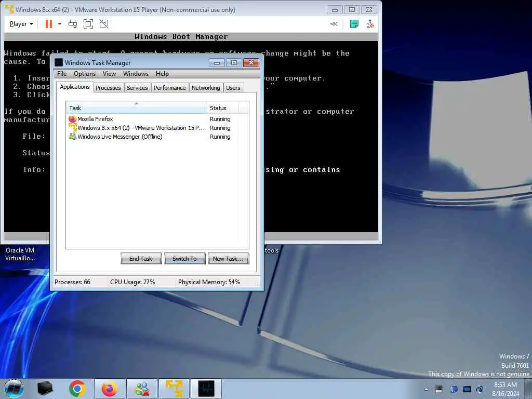
Task: Minimize the Windows Task Manager window
Action: pos(217,63)
